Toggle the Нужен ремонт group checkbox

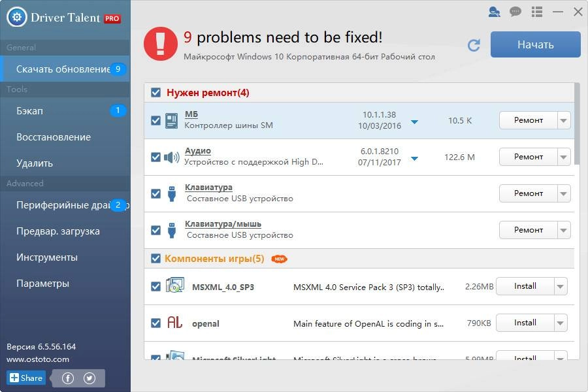[x=155, y=93]
